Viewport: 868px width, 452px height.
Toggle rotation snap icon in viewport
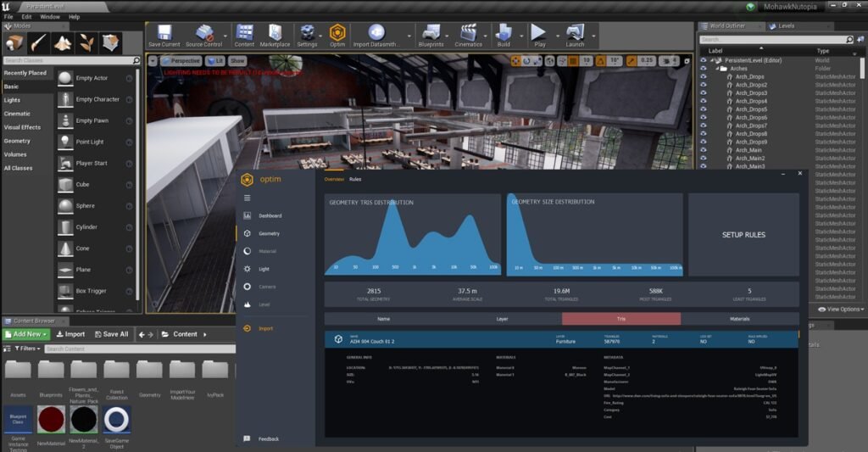[601, 61]
